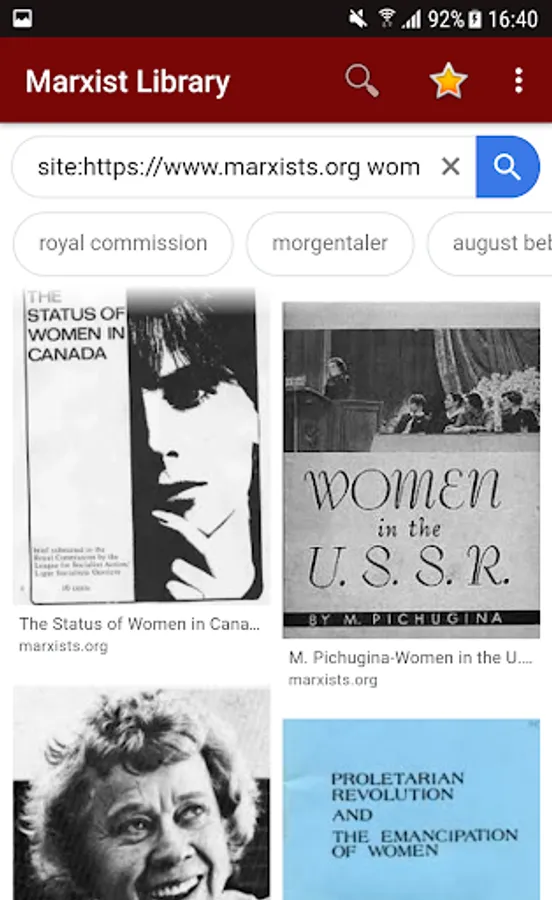This screenshot has height=900, width=552.
Task: Select the 'august bebel' suggestion chip
Action: pyautogui.click(x=490, y=243)
